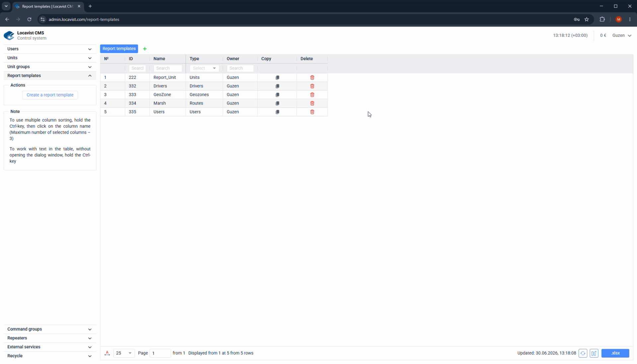Sort by the Name column header
Image resolution: width=637 pixels, height=364 pixels.
click(x=159, y=59)
